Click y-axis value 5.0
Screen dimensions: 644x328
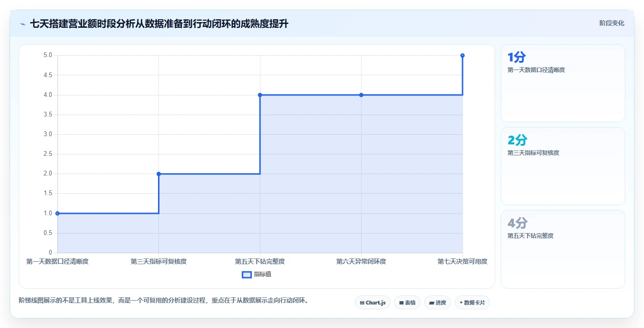(x=47, y=55)
